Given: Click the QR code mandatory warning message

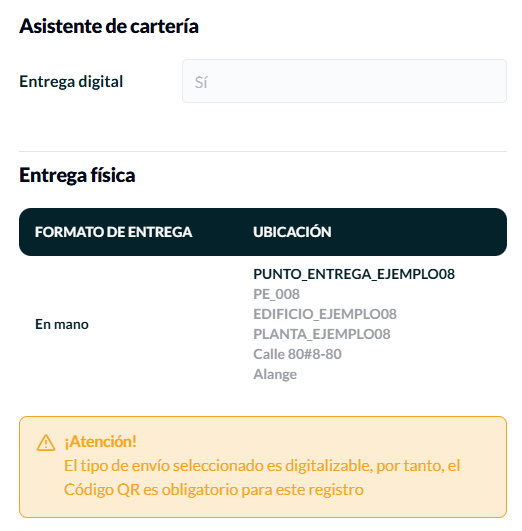Looking at the screenshot, I should pyautogui.click(x=262, y=477).
